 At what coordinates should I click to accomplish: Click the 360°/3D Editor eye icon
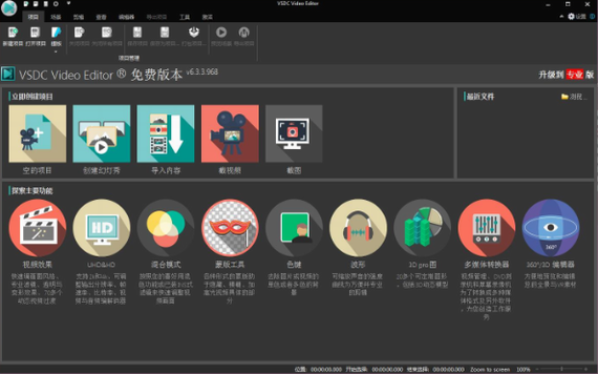coord(550,228)
